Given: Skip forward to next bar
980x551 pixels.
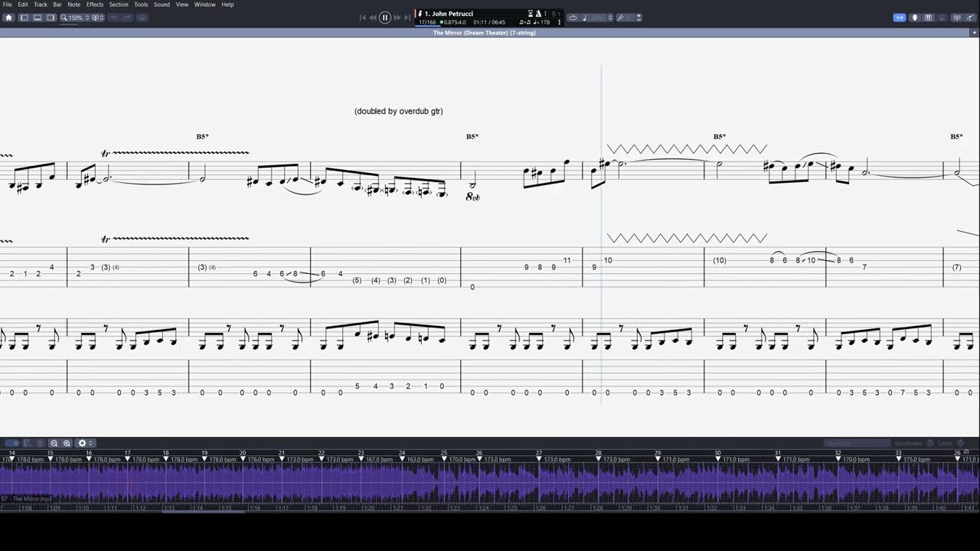Looking at the screenshot, I should coord(397,18).
